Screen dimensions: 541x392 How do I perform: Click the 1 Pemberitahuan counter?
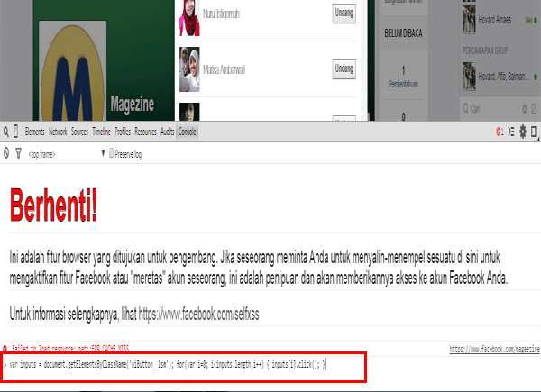(403, 77)
